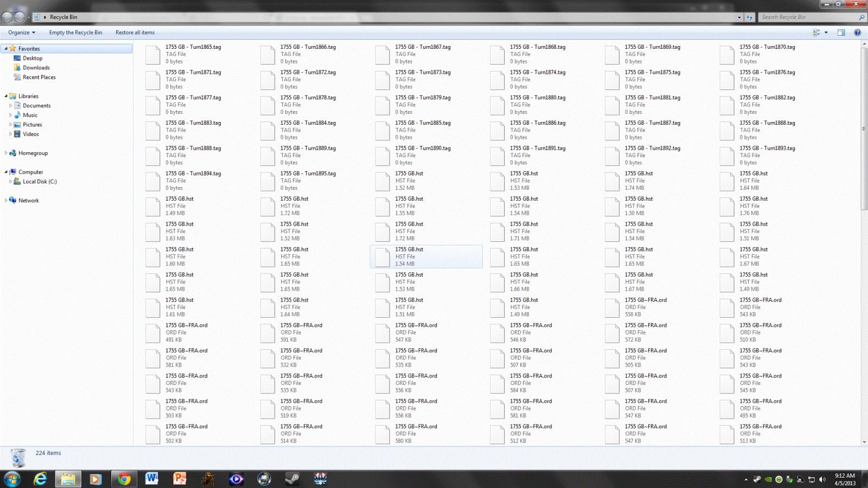This screenshot has height=488, width=868.
Task: Click the volume speaker tray icon
Action: (x=822, y=479)
